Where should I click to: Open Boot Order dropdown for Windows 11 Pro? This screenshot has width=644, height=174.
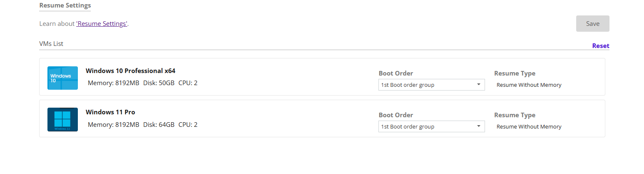click(431, 126)
